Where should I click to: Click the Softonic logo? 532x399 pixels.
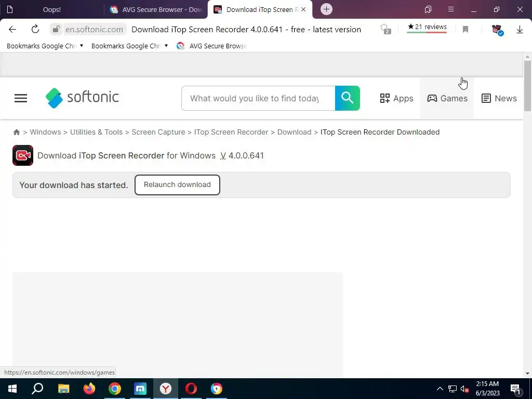82,98
